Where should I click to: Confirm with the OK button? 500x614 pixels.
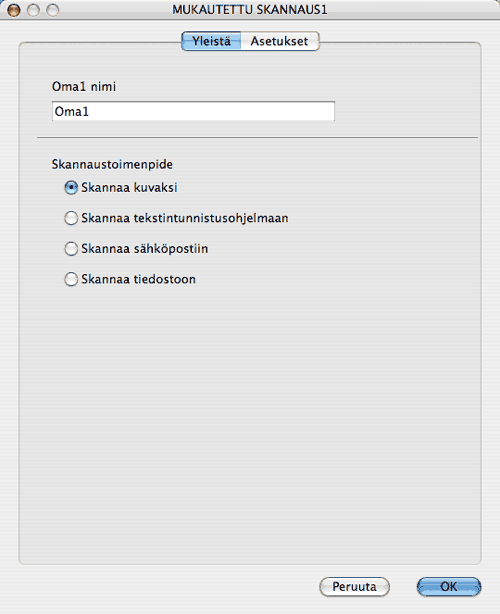click(x=449, y=587)
